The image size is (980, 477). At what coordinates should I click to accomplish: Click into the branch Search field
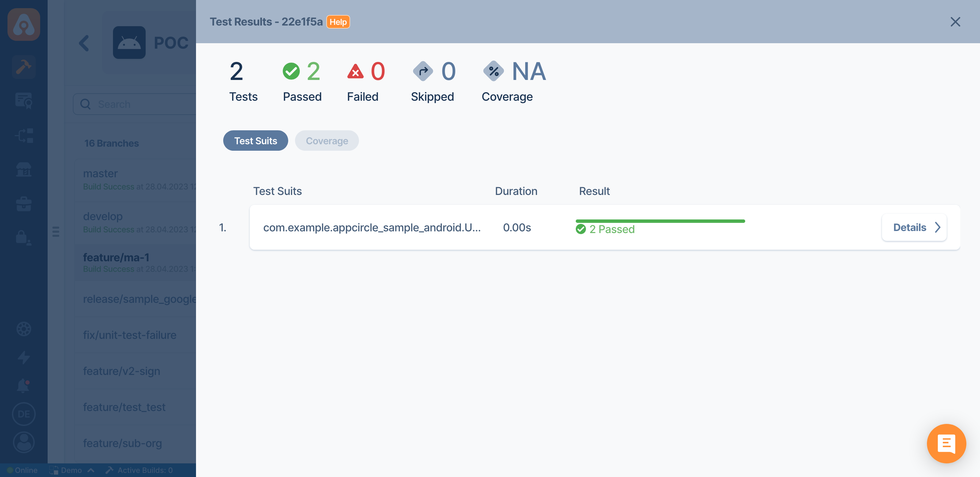point(134,104)
